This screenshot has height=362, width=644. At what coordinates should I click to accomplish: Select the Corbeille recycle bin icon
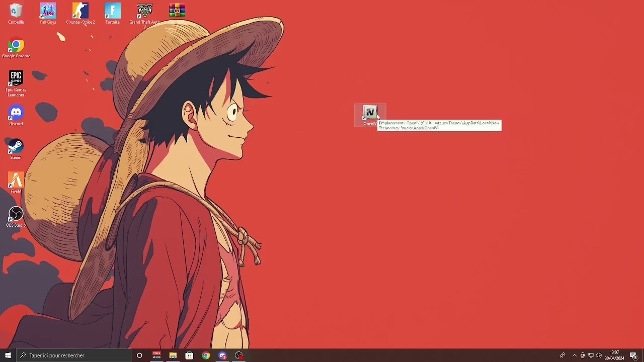point(16,14)
